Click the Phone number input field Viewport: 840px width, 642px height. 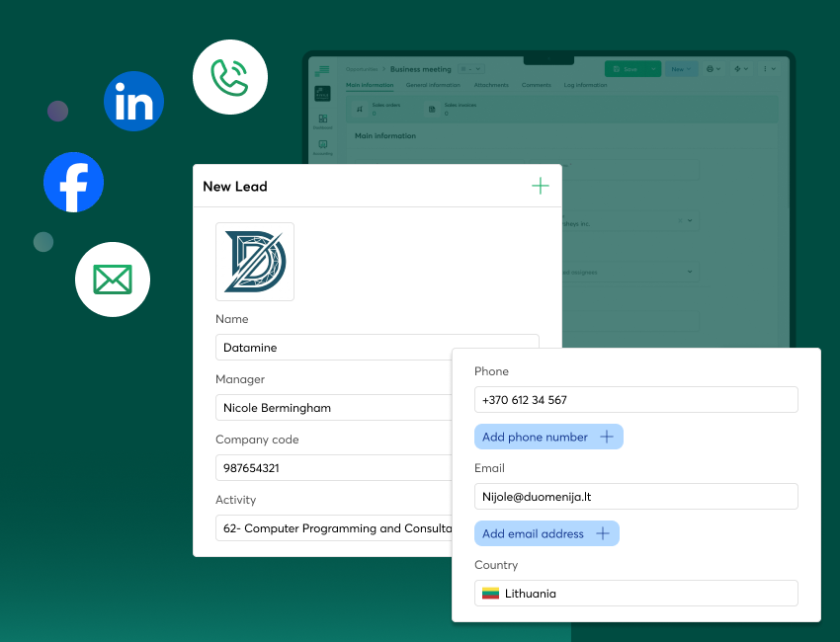[635, 399]
